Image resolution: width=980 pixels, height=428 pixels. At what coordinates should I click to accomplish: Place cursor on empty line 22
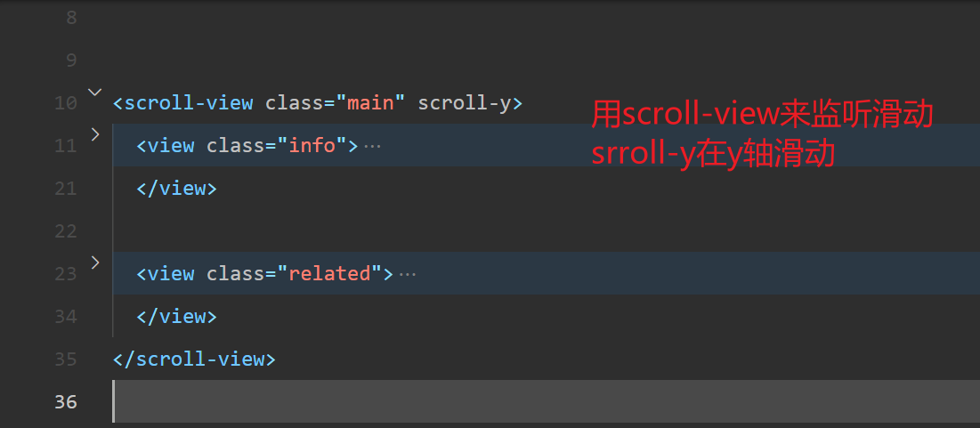pyautogui.click(x=547, y=231)
